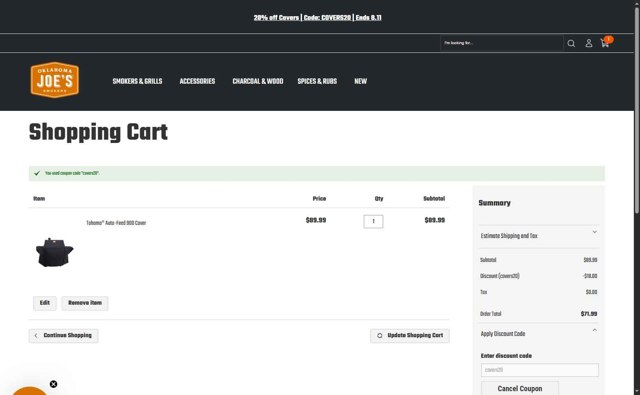Collapse the Apply Discount Code section
This screenshot has width=640, height=395.
click(x=539, y=334)
